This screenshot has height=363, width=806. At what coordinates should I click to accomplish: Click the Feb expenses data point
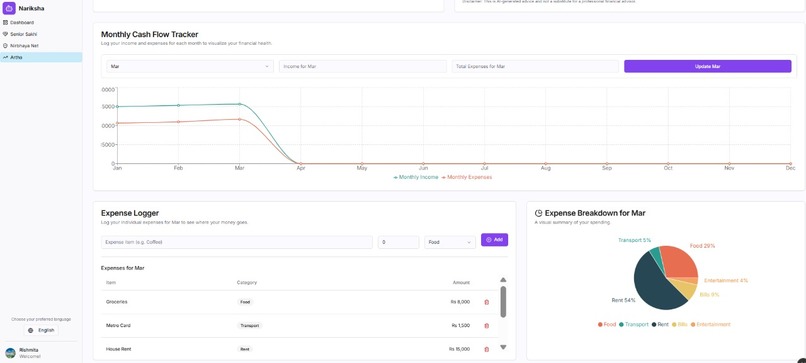178,122
